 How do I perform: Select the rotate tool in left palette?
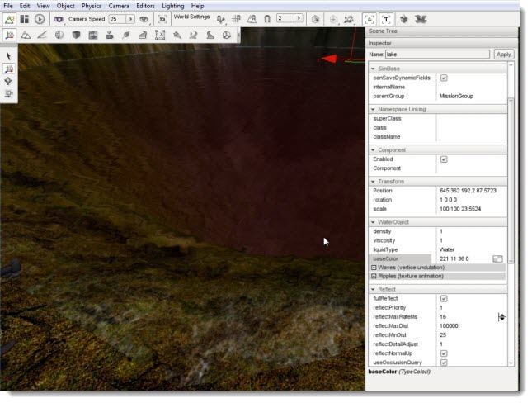click(x=8, y=81)
